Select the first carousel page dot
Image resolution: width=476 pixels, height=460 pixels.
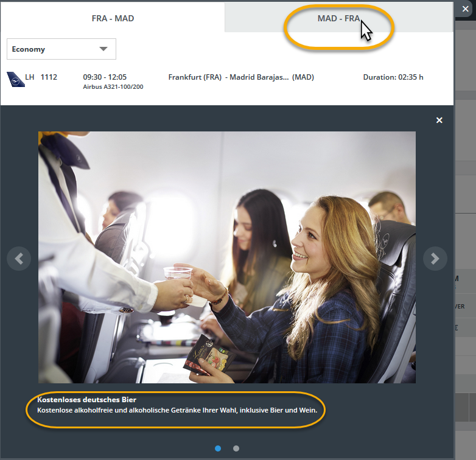coord(218,448)
